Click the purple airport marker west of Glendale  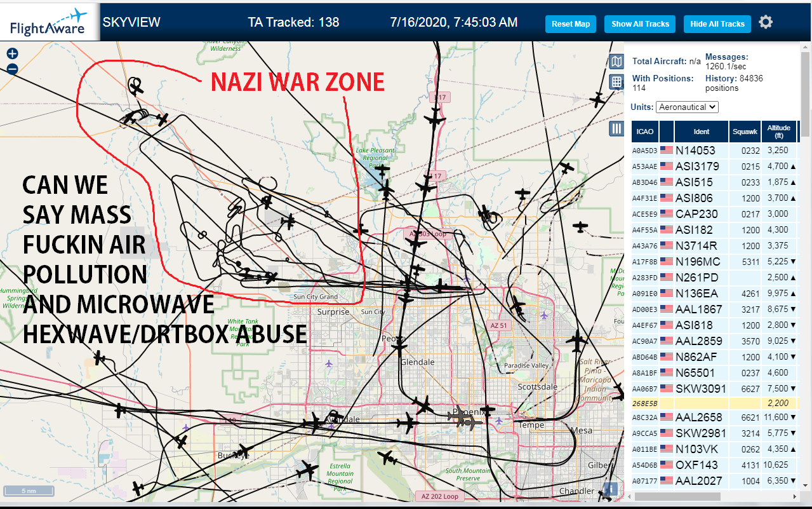pos(328,363)
